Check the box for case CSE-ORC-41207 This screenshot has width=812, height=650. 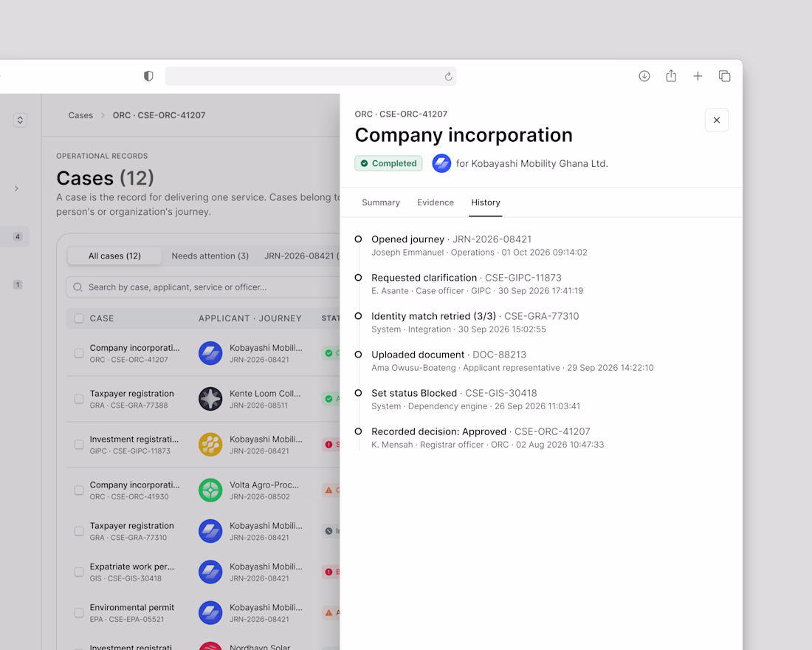(x=79, y=353)
